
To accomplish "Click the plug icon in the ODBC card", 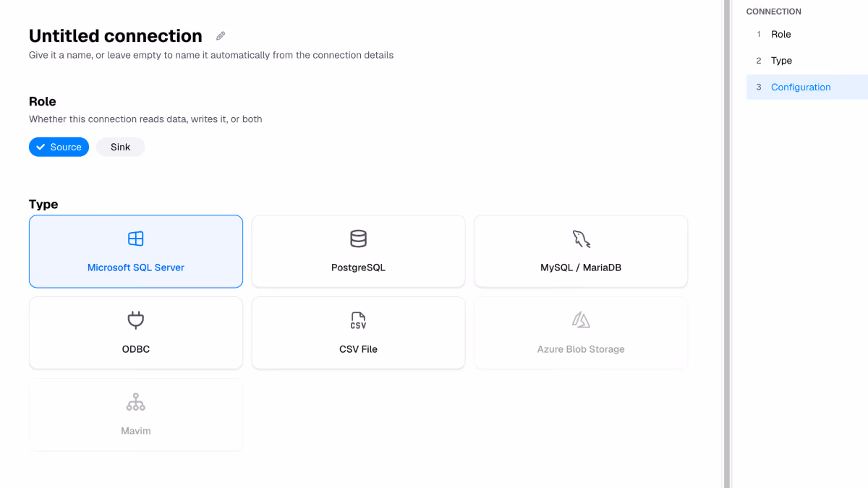I will pos(135,320).
